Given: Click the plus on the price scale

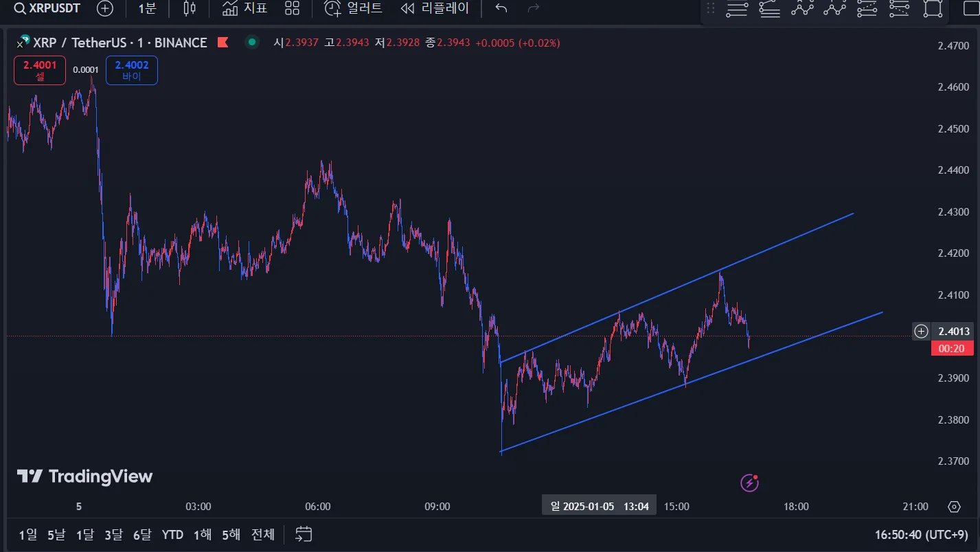Looking at the screenshot, I should 921,332.
